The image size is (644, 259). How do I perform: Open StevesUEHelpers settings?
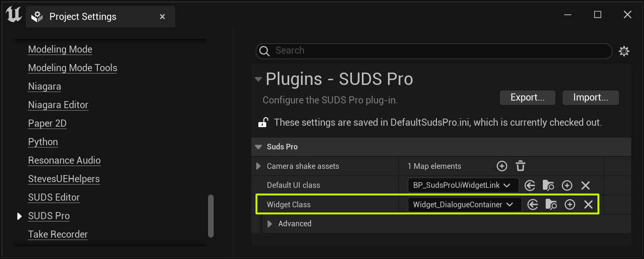pos(64,179)
